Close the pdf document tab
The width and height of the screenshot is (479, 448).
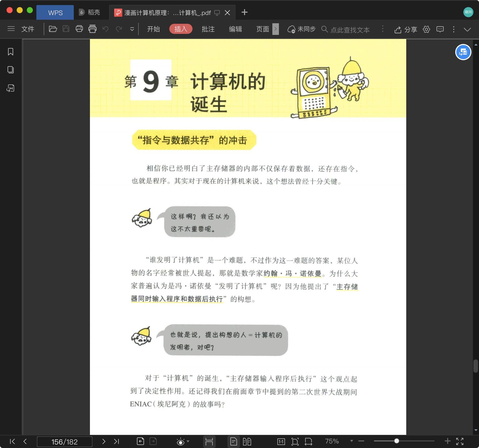pyautogui.click(x=227, y=13)
